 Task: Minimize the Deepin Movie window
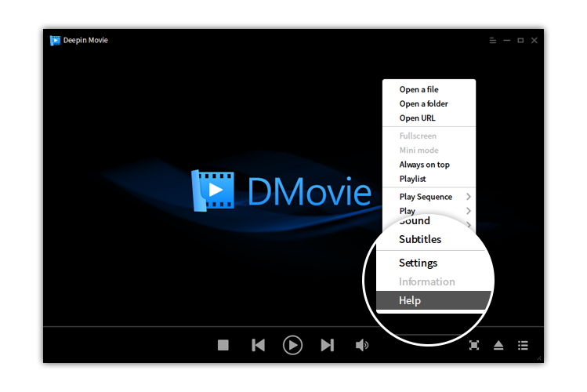tap(507, 40)
